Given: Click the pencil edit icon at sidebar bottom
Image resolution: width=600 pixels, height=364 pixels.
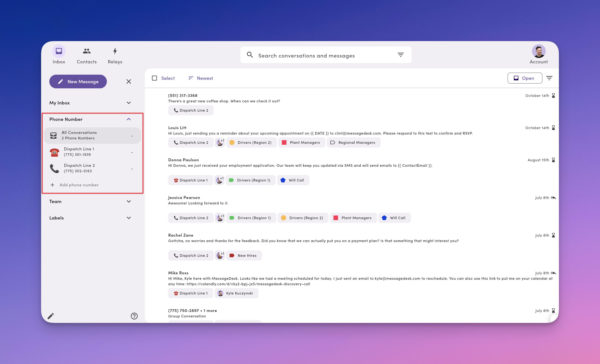Looking at the screenshot, I should point(51,316).
